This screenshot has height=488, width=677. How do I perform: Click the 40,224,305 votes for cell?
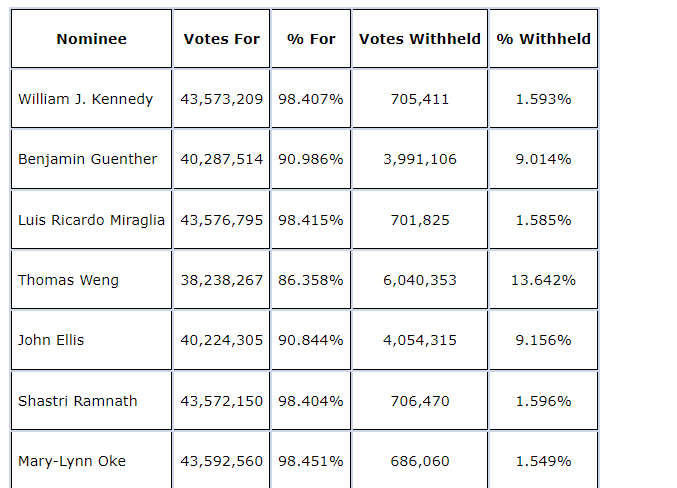click(221, 340)
